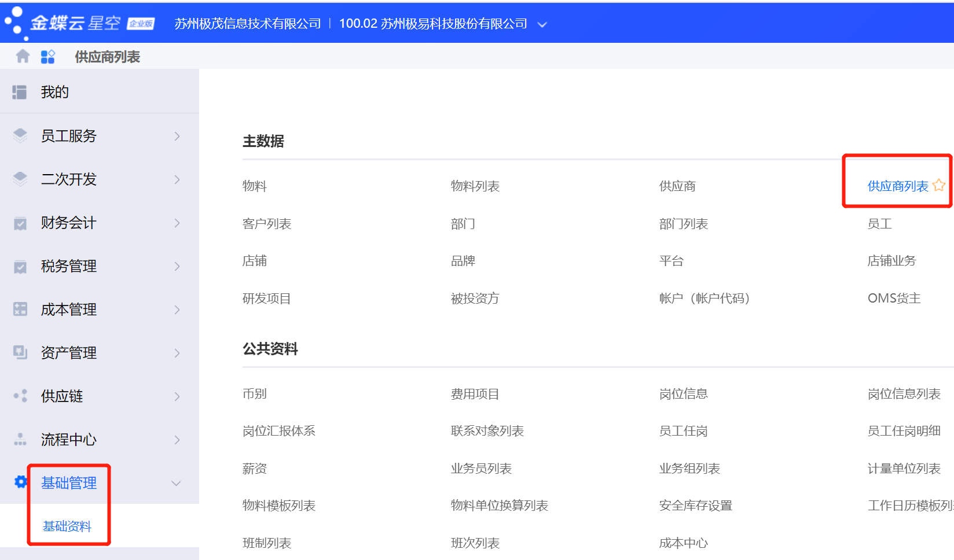Open the 员工任岗 link
954x560 pixels.
pyautogui.click(x=684, y=431)
